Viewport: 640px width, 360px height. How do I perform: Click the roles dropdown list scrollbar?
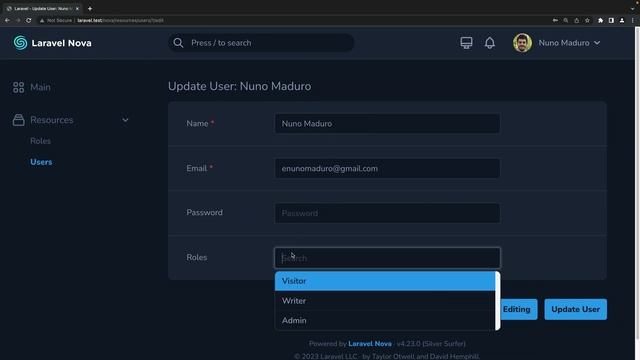[x=498, y=301]
